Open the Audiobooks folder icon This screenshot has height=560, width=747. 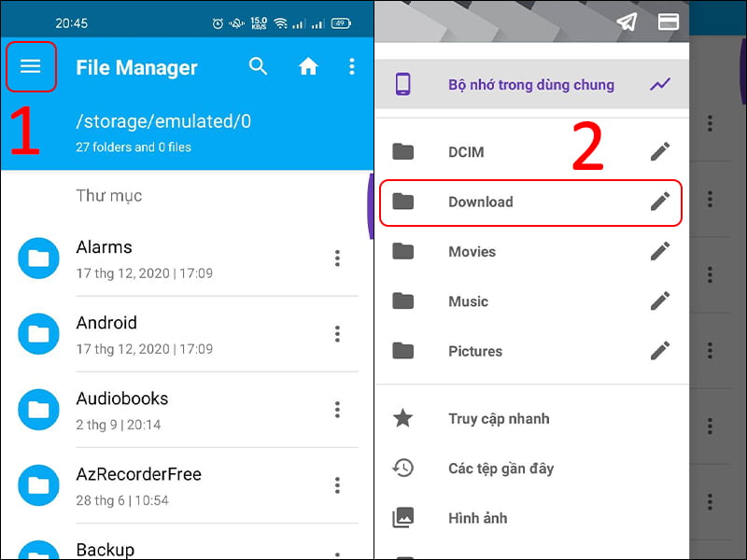(38, 410)
